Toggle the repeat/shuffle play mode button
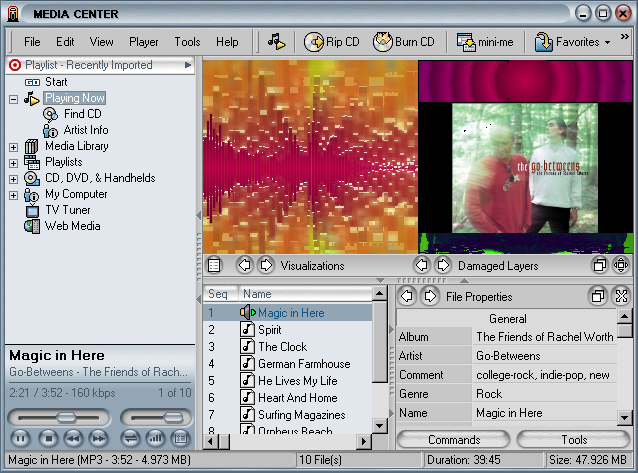Viewport: 638px width, 473px height. click(x=130, y=438)
